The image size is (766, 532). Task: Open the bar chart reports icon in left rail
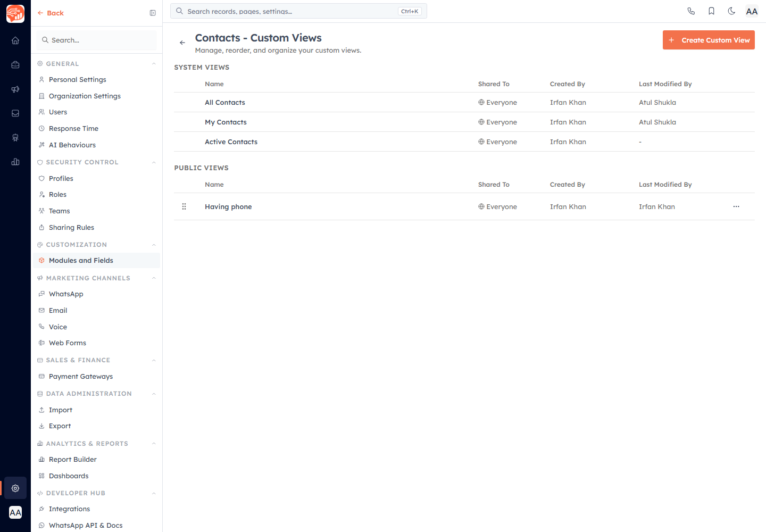coord(15,162)
